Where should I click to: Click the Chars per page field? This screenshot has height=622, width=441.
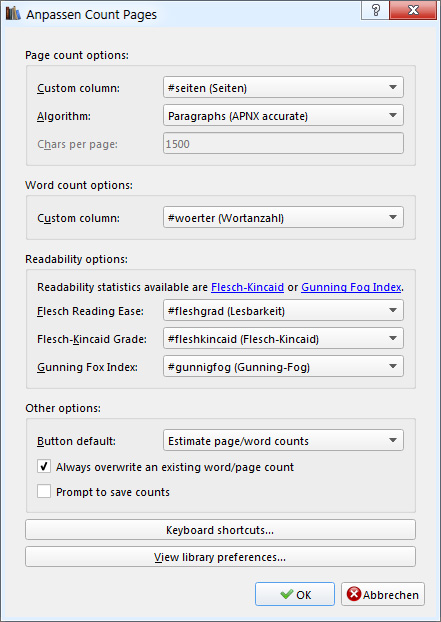click(x=283, y=144)
